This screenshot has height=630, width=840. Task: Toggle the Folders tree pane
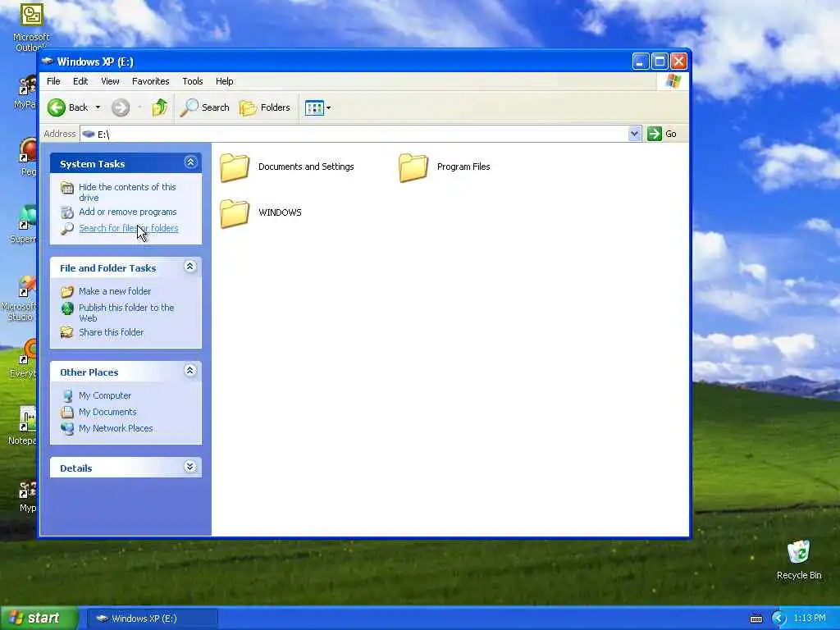coord(265,107)
